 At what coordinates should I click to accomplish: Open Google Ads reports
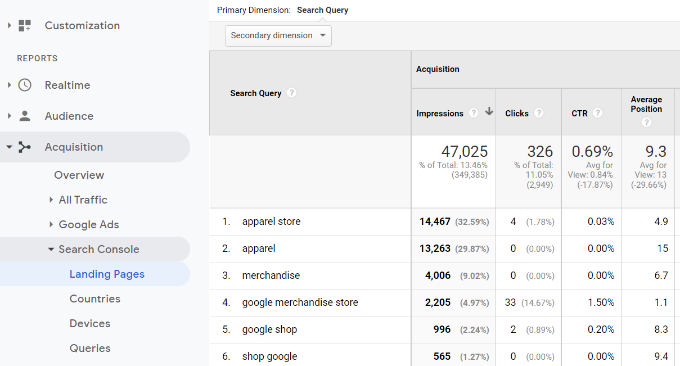pos(88,224)
